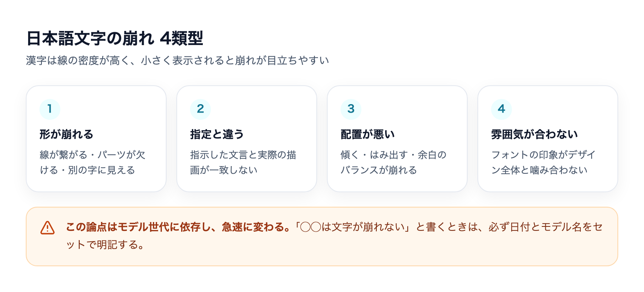Click description 傾く・はみ出す・余白のバランス
The image size is (644, 292).
coord(394,162)
